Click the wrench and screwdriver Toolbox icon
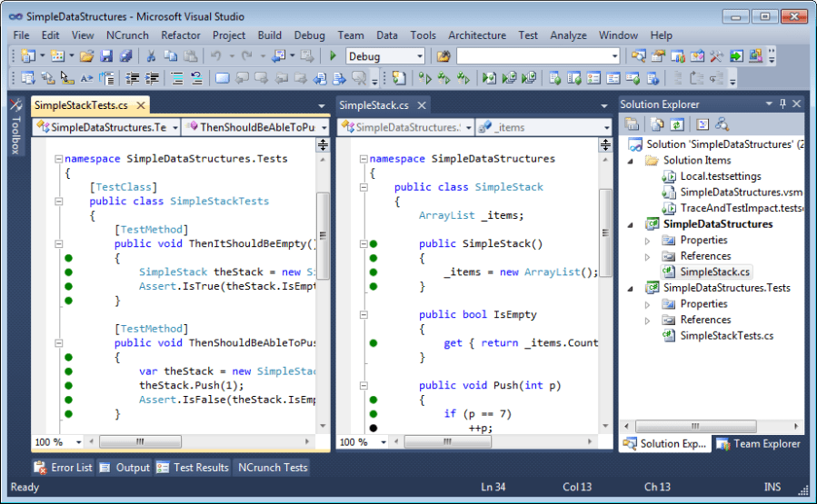This screenshot has height=504, width=817. click(717, 55)
